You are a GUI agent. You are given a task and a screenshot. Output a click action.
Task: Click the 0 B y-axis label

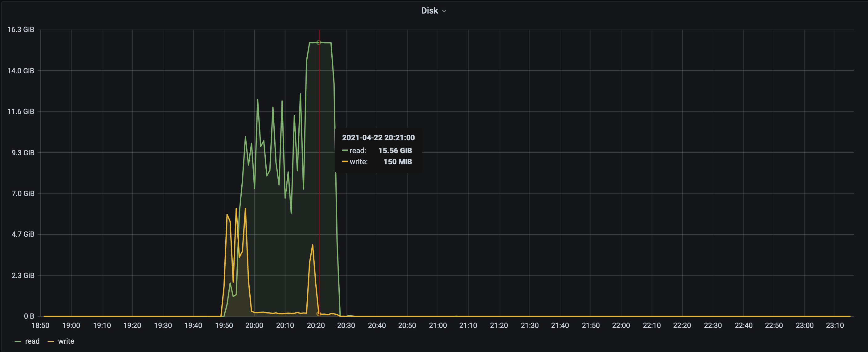[29, 316]
